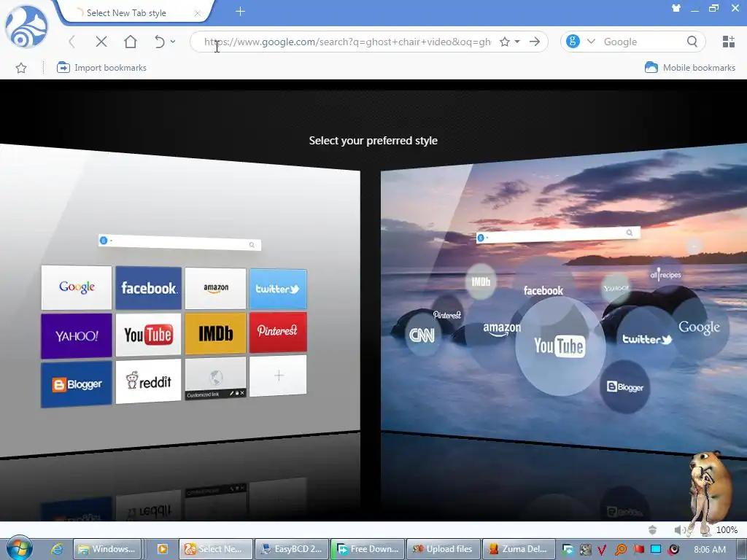The image size is (747, 560).
Task: Expand the search engine selector chevron
Action: click(591, 42)
